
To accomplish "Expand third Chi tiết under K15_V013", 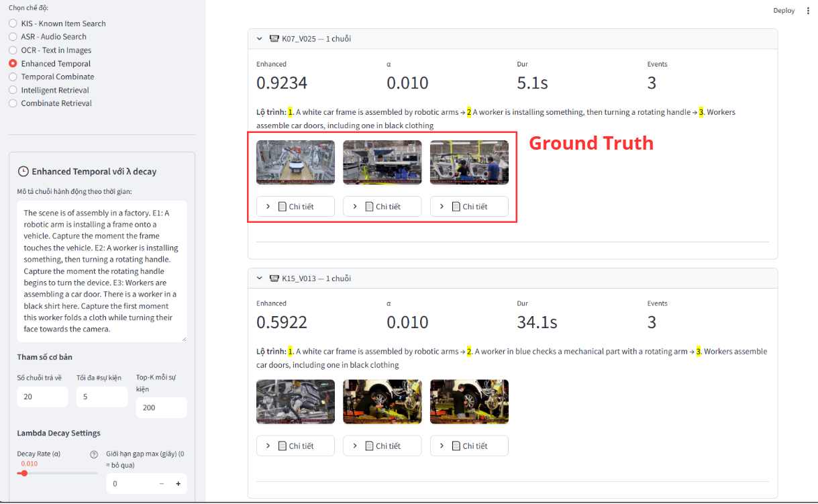I will tap(469, 446).
